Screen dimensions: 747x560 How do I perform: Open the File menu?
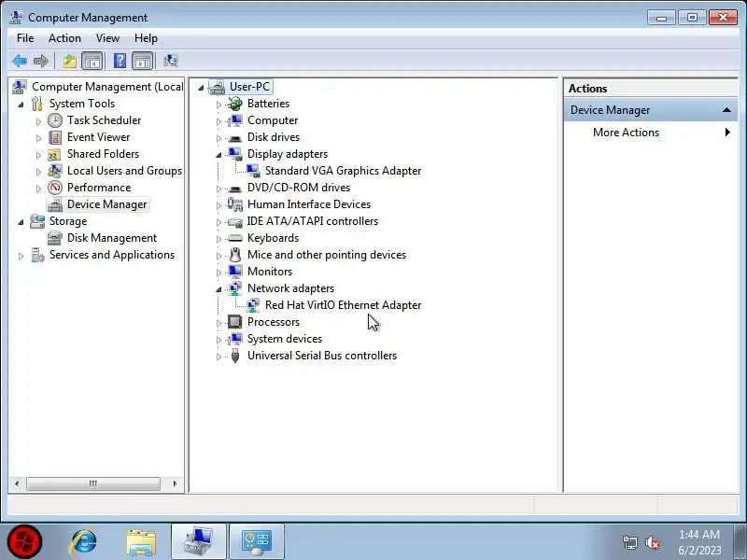pos(25,38)
